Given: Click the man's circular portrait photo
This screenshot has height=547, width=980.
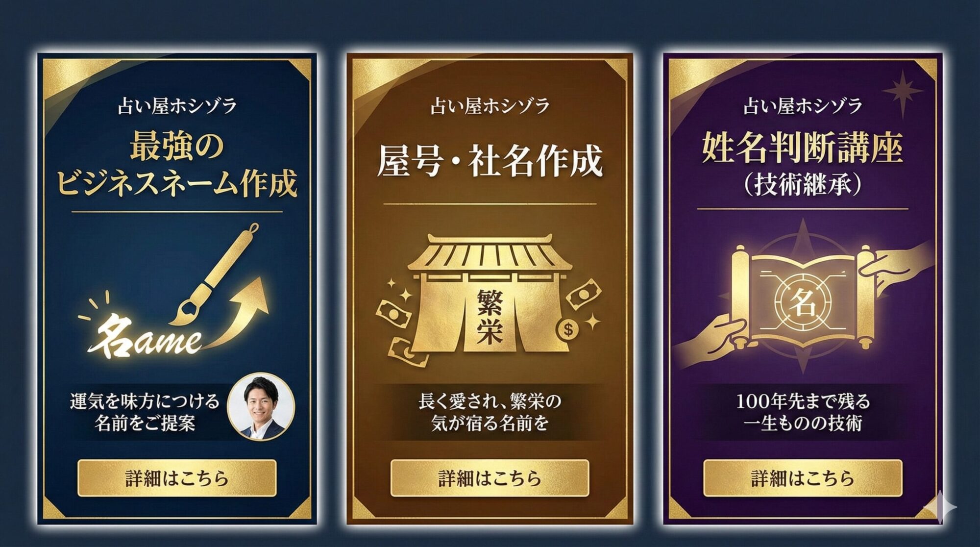Looking at the screenshot, I should click(261, 406).
